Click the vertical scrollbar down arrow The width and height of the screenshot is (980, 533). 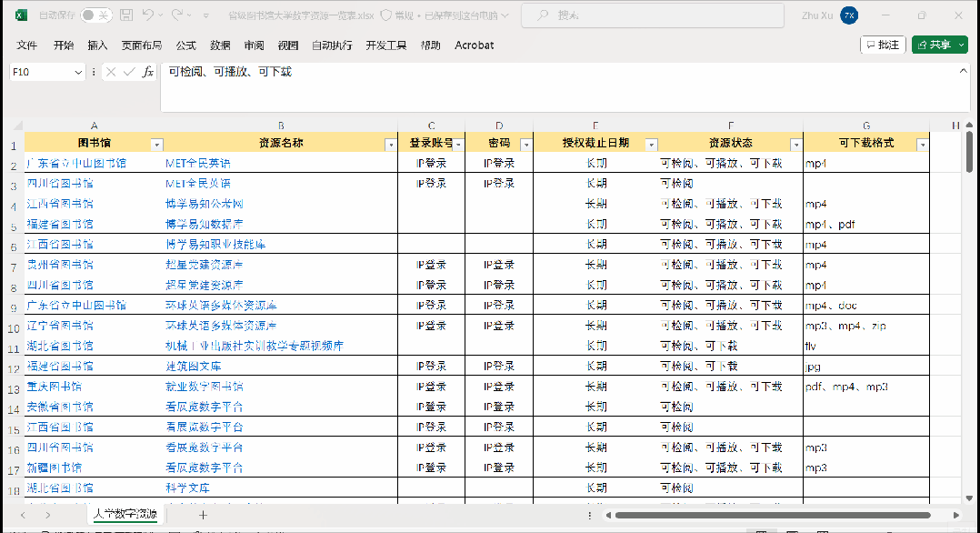(x=969, y=498)
